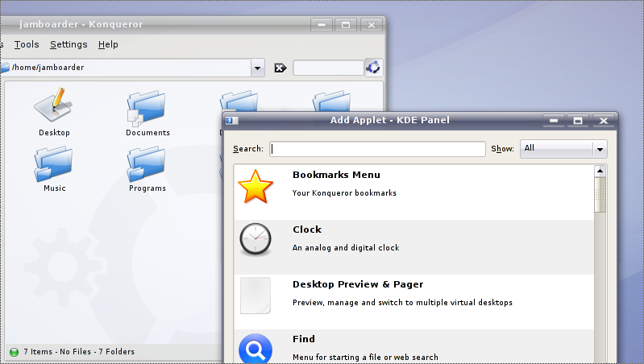Close the Add Applet - KDE Panel window
This screenshot has width=644, height=364.
[604, 121]
